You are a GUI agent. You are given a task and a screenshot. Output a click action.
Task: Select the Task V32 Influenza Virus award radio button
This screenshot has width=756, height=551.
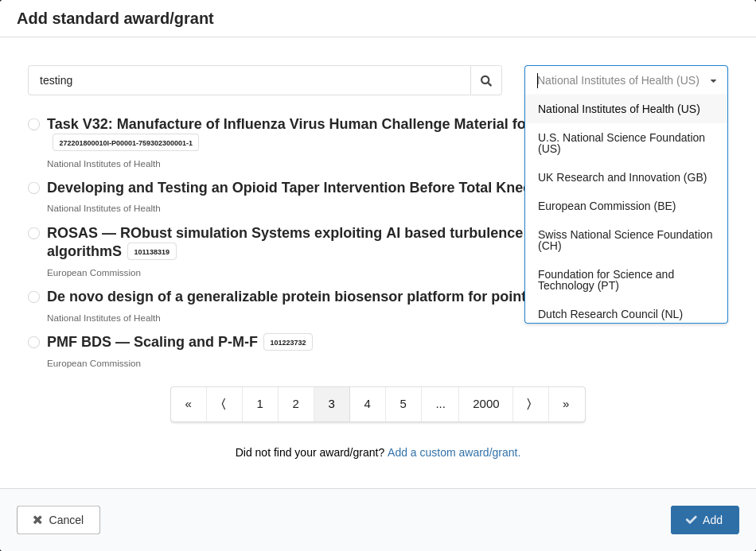point(33,124)
